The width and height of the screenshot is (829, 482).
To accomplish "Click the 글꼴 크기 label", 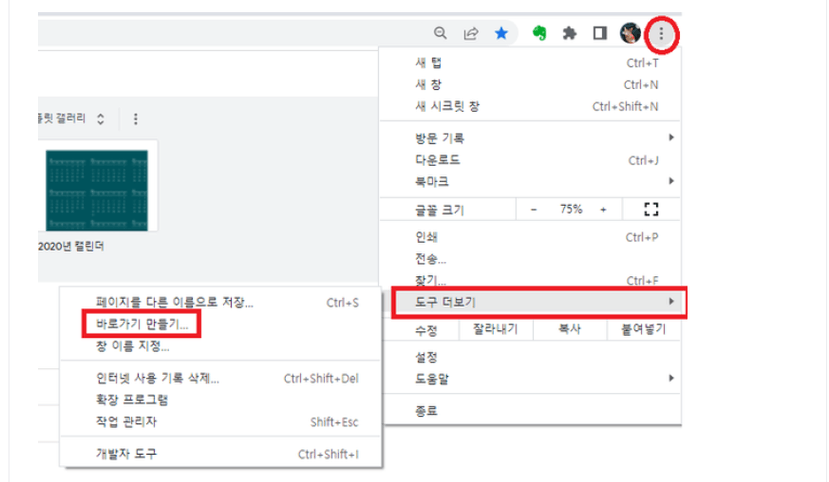I will (x=439, y=210).
